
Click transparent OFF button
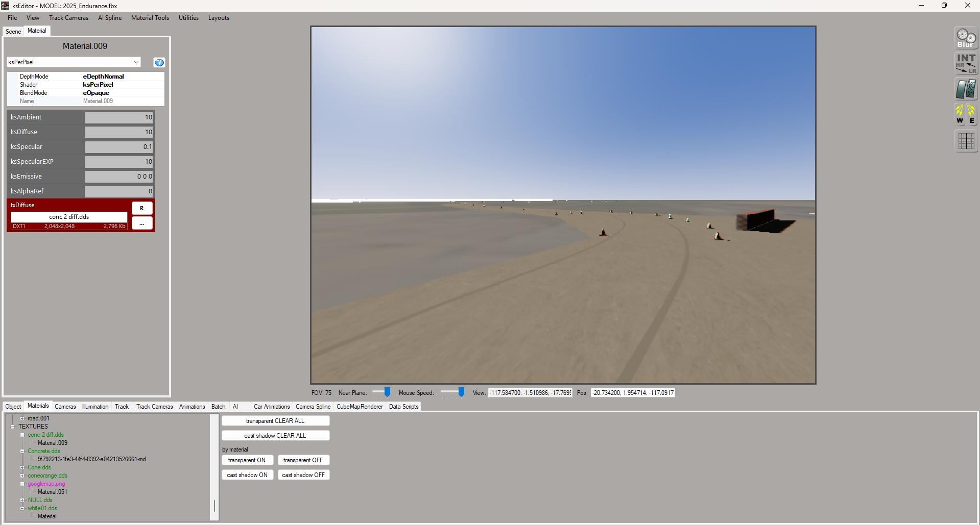pos(303,460)
